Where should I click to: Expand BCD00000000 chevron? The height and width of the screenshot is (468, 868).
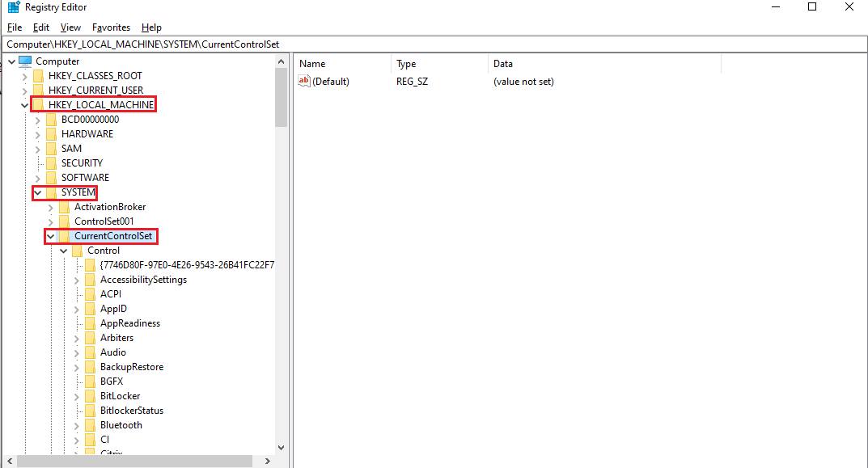tap(38, 120)
